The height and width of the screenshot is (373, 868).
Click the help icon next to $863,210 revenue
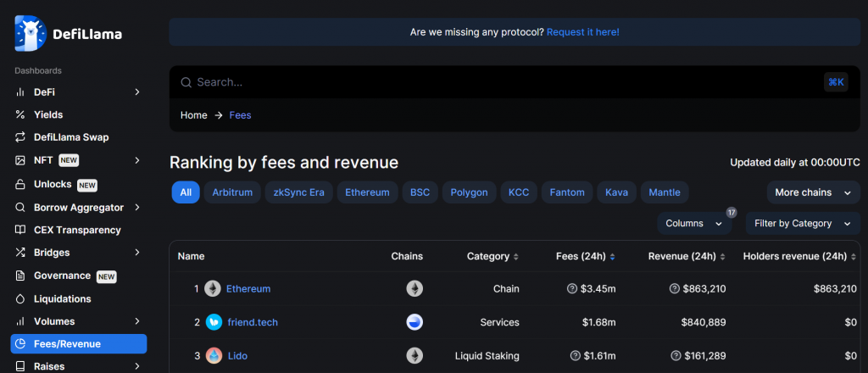pos(675,289)
